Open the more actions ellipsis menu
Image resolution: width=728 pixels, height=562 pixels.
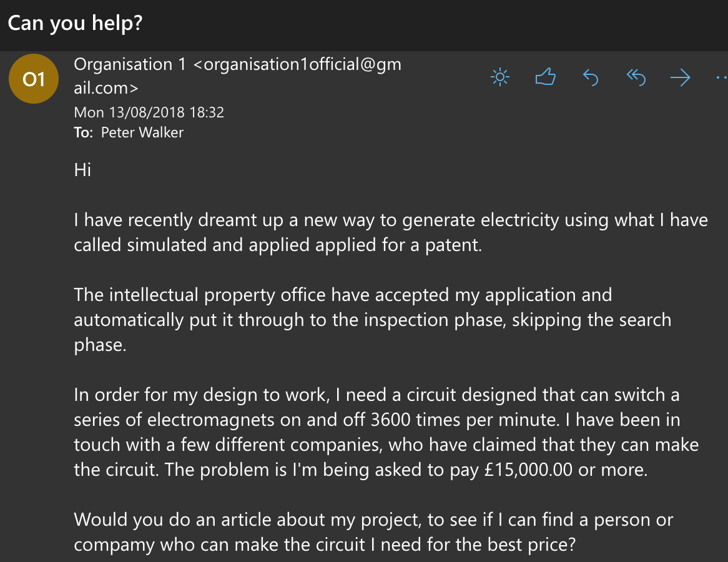click(721, 77)
